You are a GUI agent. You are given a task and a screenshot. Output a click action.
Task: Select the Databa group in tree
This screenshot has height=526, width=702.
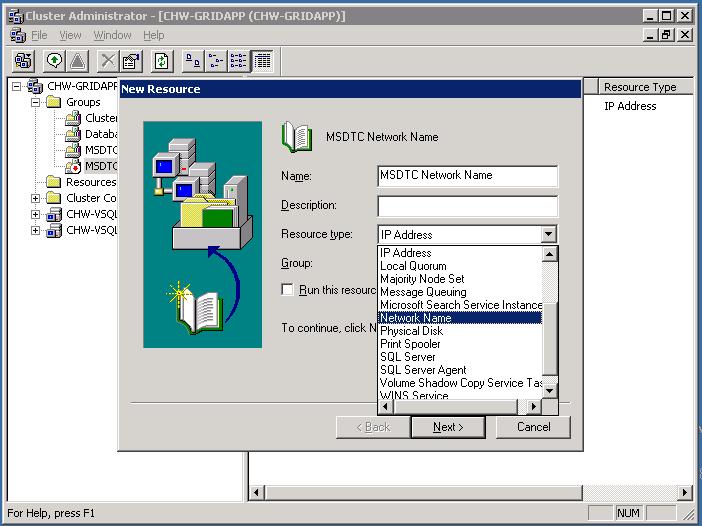(x=101, y=134)
